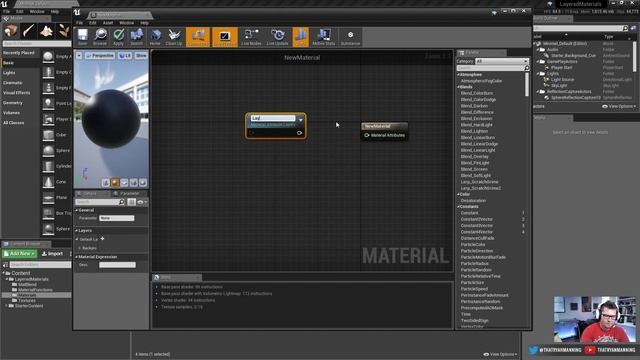Toggle the Stats toolbar button

point(301,37)
